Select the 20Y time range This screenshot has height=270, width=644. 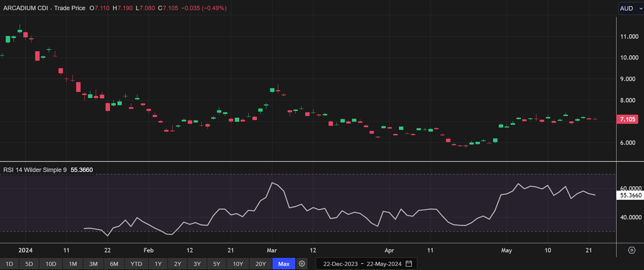[260, 264]
